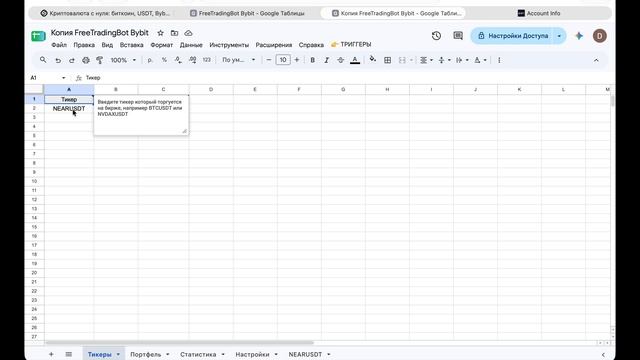This screenshot has height=360, width=640.
Task: Switch to the Статистика sheet tab
Action: [202, 354]
